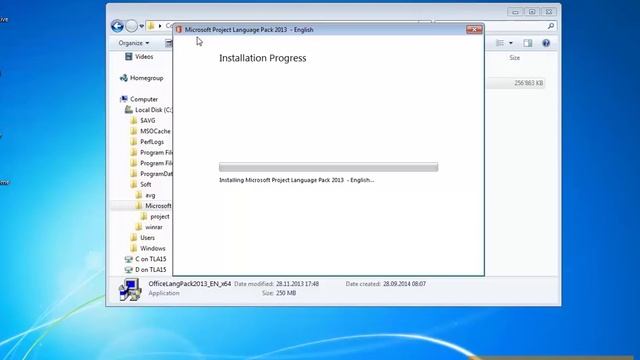Click the installer Office icon in title bar
640x360 pixels.
click(178, 29)
